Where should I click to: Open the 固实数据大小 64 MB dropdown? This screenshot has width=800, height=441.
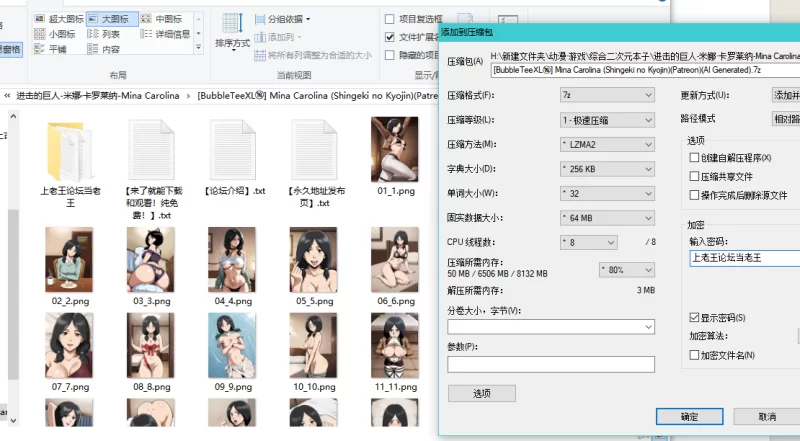607,218
